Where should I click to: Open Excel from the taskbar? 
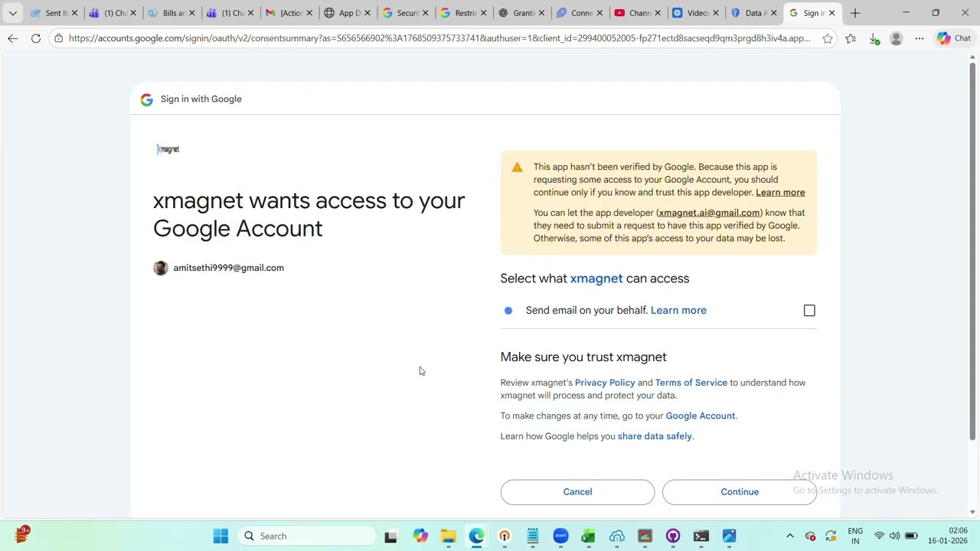pos(588,536)
